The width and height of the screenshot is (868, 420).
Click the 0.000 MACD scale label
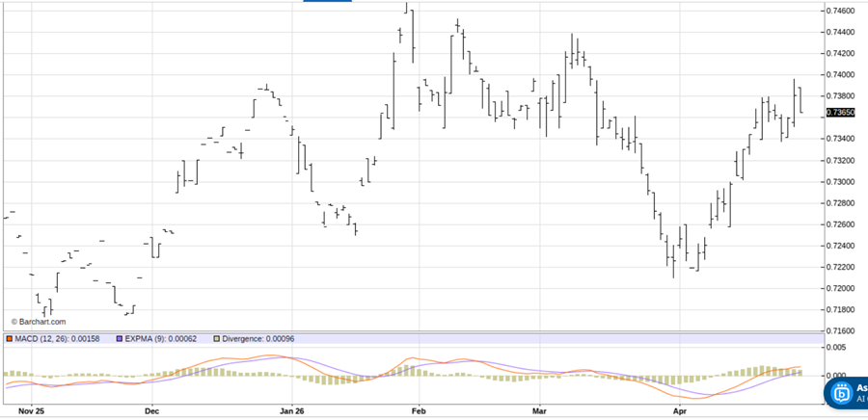835,376
